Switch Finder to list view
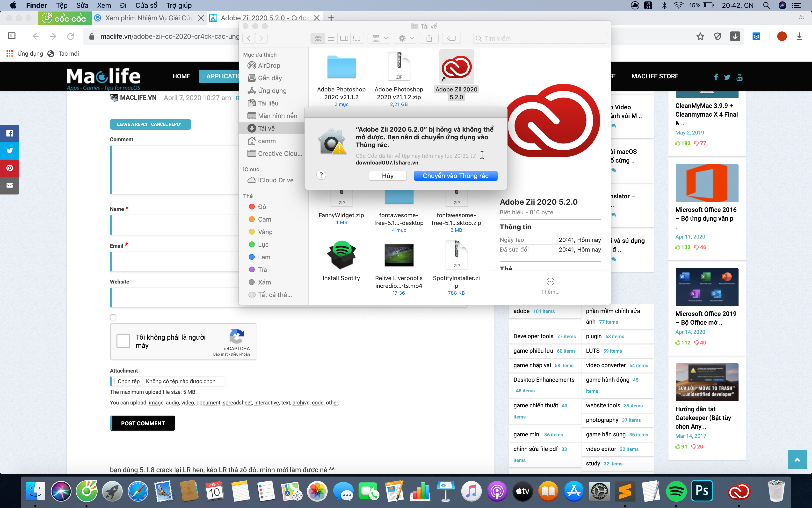812x508 pixels. 331,38
